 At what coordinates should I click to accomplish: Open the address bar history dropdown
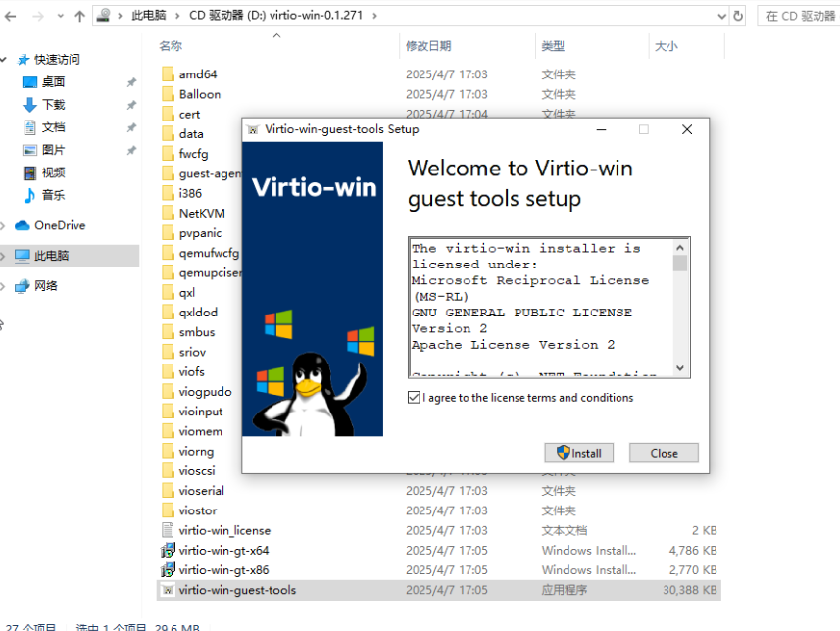pos(721,16)
